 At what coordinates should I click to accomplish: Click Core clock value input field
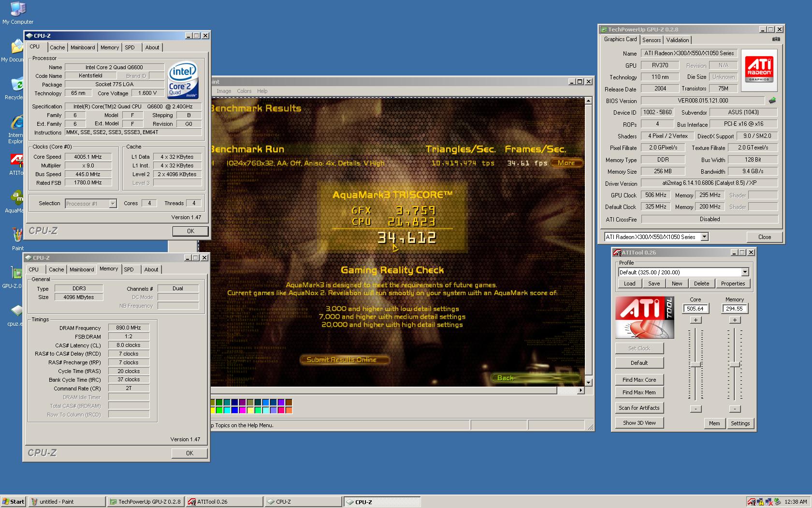click(696, 309)
